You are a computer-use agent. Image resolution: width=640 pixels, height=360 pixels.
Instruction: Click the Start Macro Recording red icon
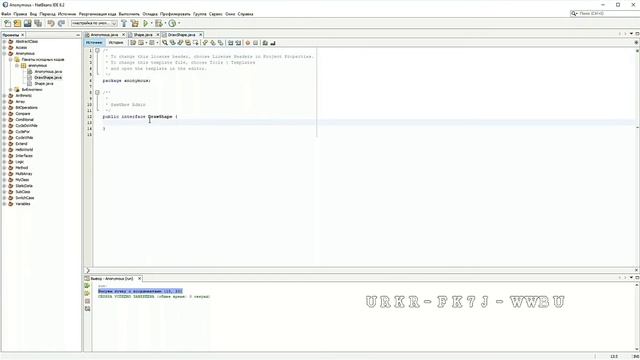(x=247, y=43)
